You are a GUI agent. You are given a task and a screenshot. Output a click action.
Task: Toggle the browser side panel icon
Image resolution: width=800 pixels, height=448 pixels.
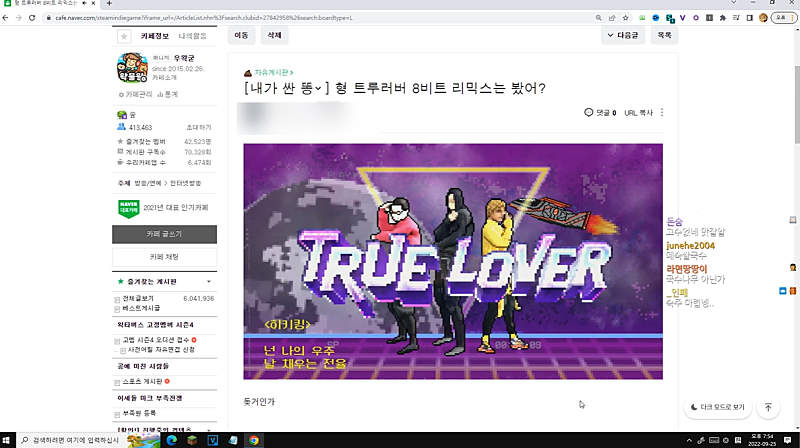[749, 18]
